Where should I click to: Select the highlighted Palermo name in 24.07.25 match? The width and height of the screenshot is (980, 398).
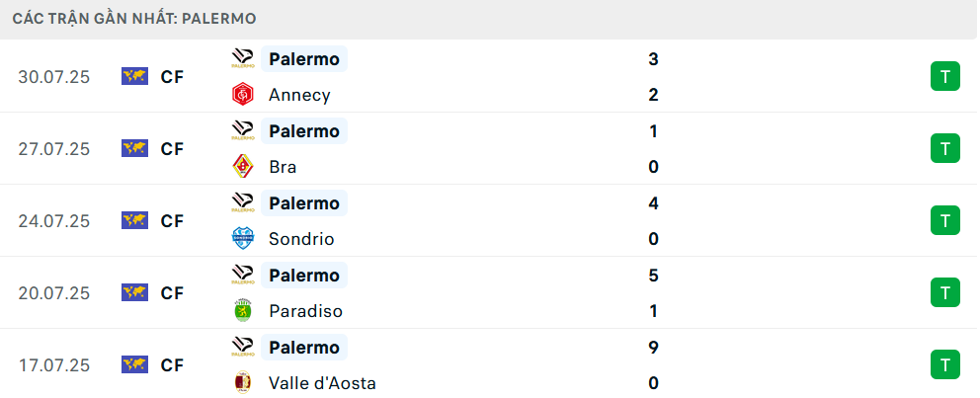304,203
